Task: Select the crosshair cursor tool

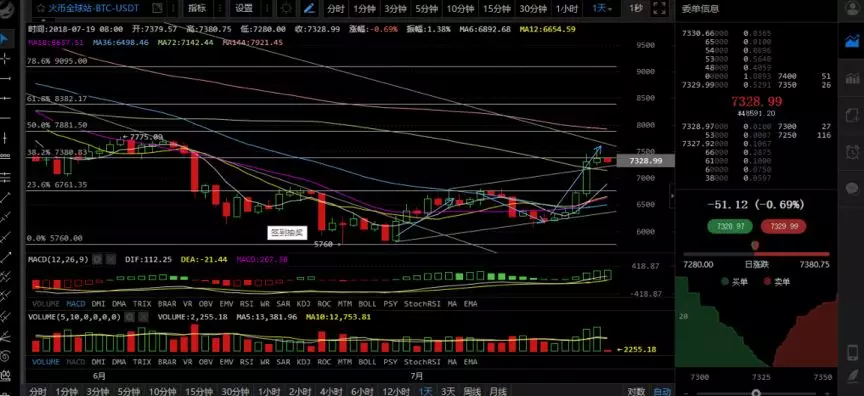Action: (x=5, y=58)
